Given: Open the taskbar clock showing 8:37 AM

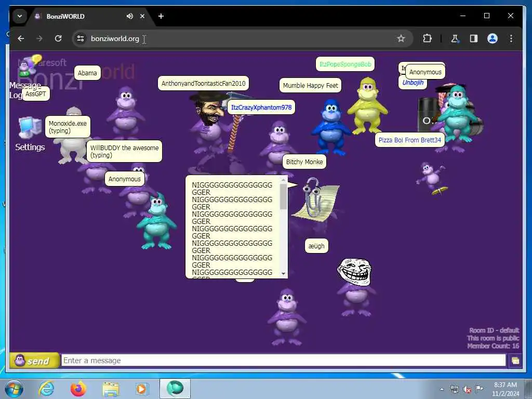Looking at the screenshot, I should coord(506,389).
